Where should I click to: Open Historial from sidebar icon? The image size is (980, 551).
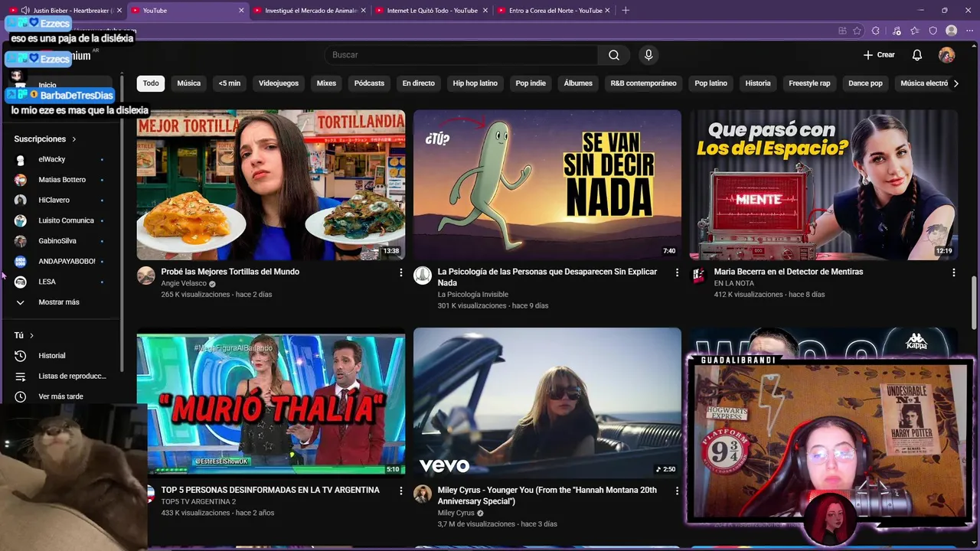(21, 356)
